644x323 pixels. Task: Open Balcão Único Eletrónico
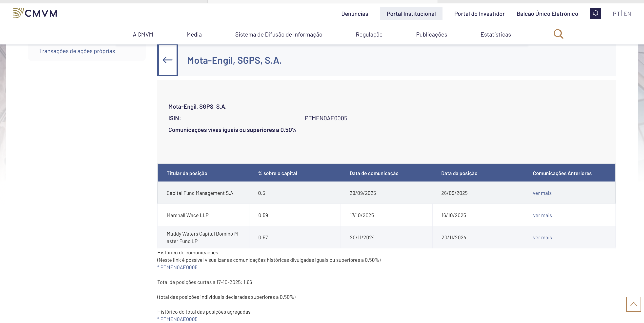pos(547,14)
